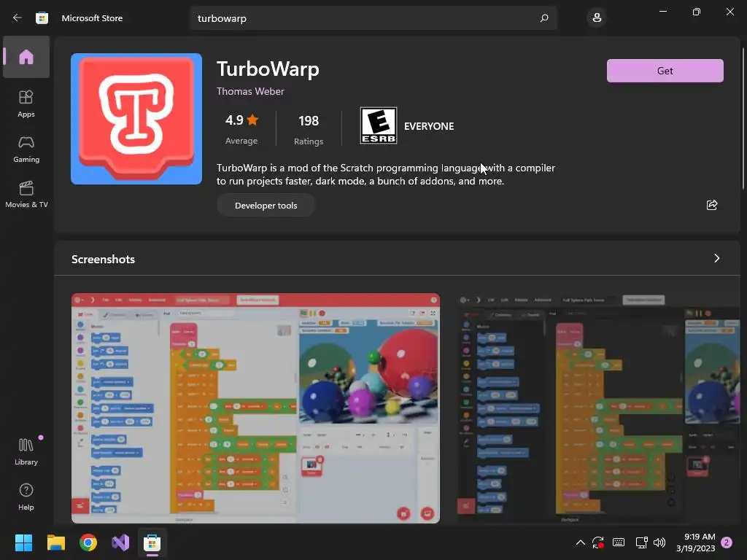This screenshot has height=560, width=747.
Task: Click the search box containing turbowarp
Action: click(x=373, y=18)
